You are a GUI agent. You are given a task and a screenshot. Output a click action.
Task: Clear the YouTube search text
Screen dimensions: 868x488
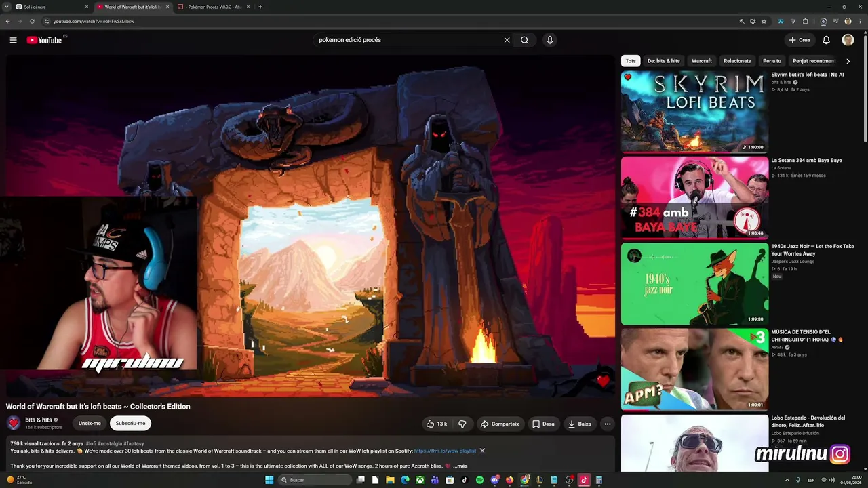[x=507, y=40]
